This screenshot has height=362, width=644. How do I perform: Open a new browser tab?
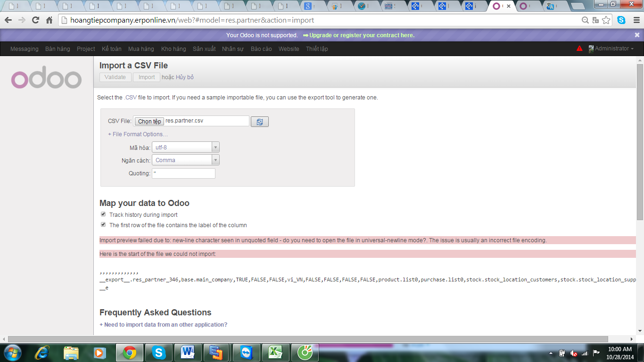pos(578,7)
